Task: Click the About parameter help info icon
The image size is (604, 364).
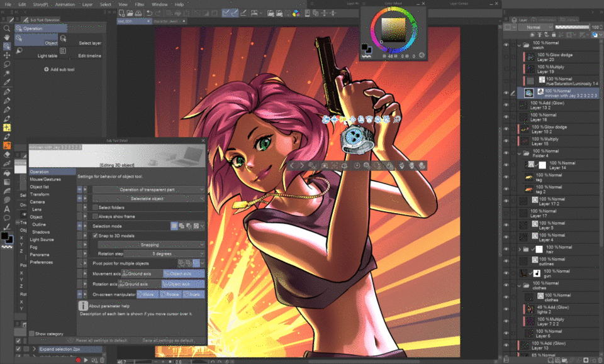Action: (83, 306)
